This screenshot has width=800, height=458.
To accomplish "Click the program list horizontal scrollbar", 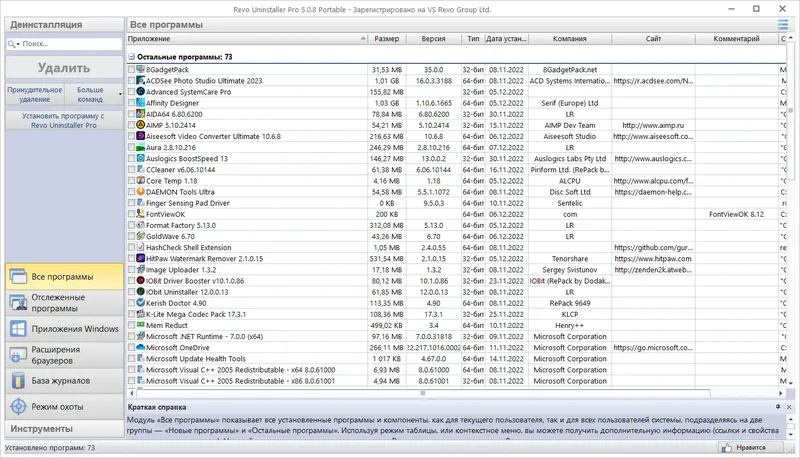I will [x=423, y=393].
